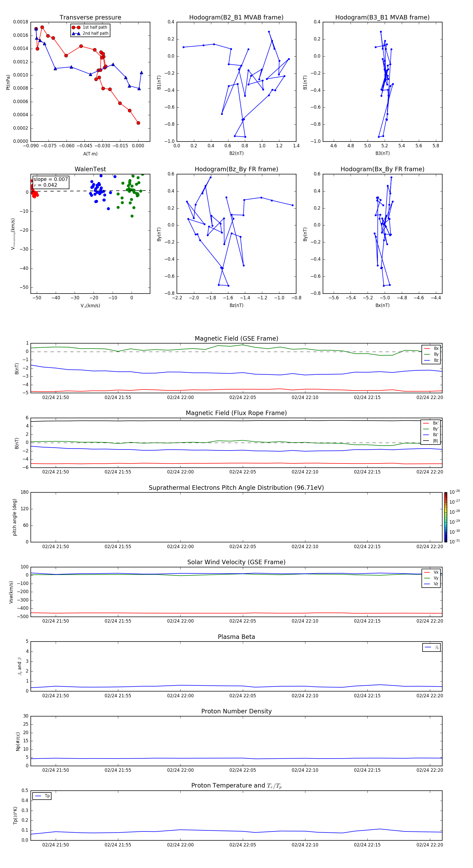Click the 'Vsw(km/s)' y-axis label
Screen dimensions: 473x868
[x=11, y=592]
